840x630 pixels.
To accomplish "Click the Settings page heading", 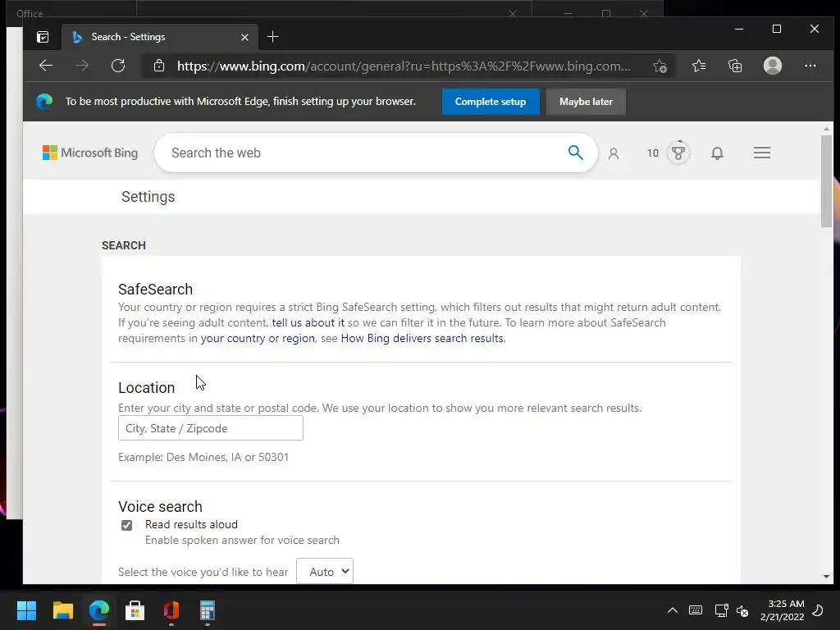I will pos(148,197).
